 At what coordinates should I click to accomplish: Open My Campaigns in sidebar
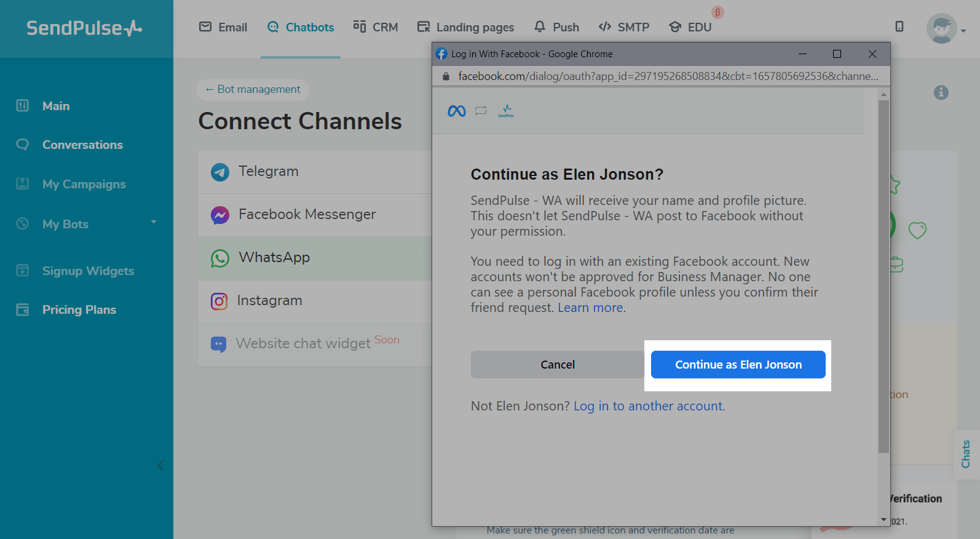tap(84, 184)
